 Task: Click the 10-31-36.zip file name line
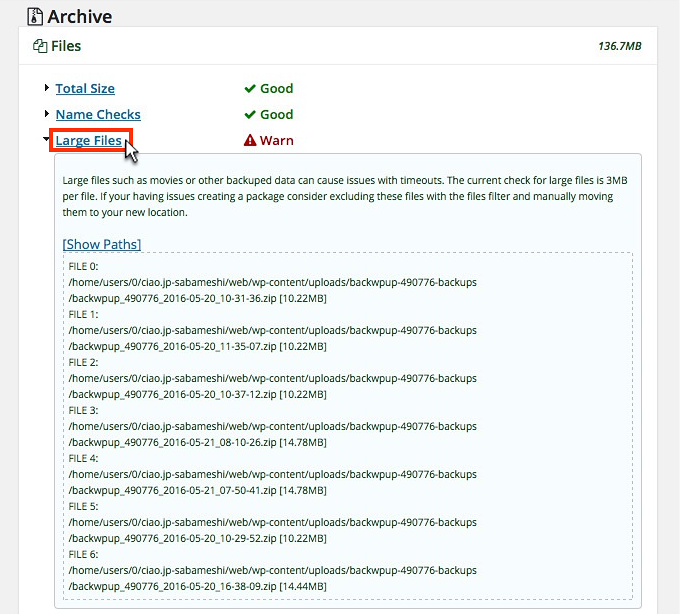pyautogui.click(x=197, y=298)
